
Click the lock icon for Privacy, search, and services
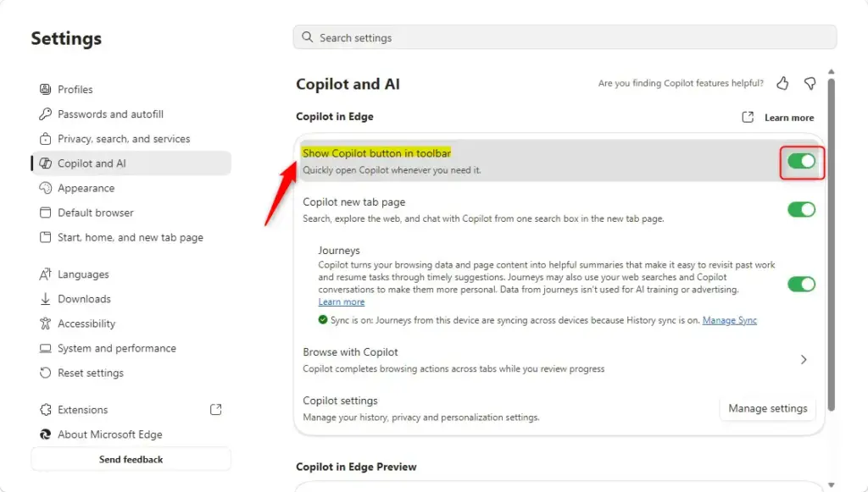pos(46,139)
